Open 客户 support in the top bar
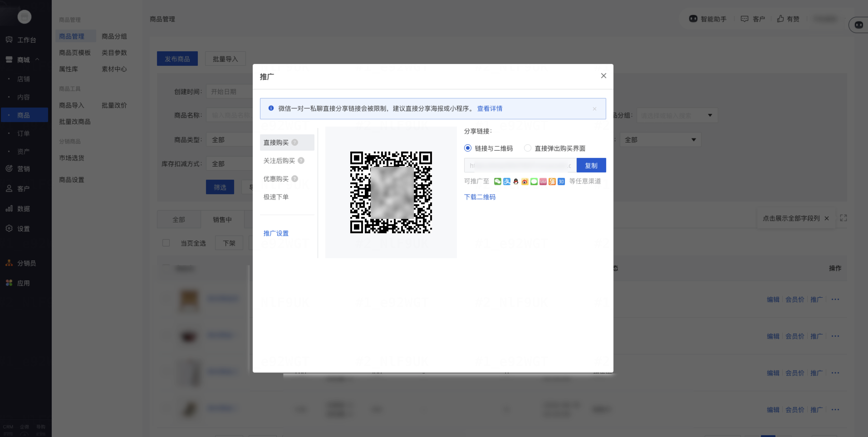Image resolution: width=868 pixels, height=437 pixels. coord(753,19)
